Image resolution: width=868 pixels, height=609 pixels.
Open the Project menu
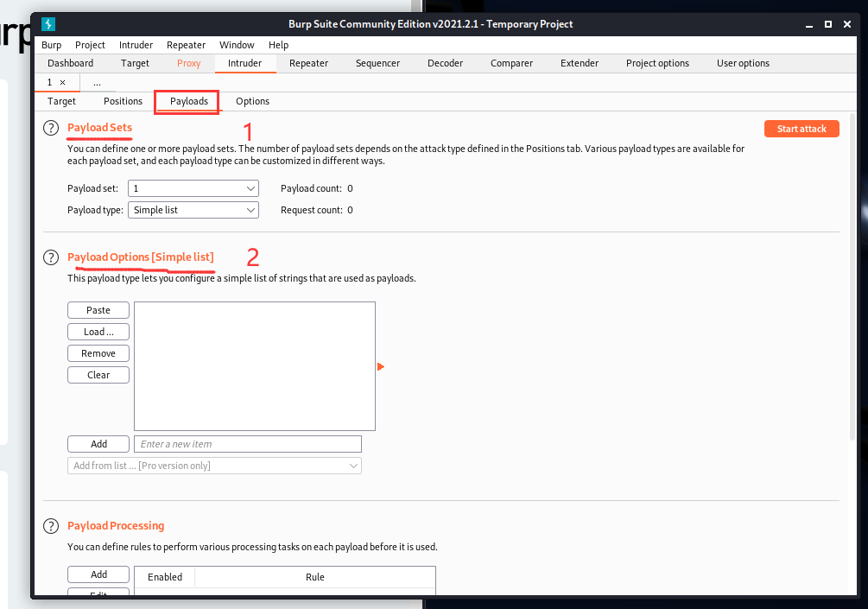click(90, 45)
